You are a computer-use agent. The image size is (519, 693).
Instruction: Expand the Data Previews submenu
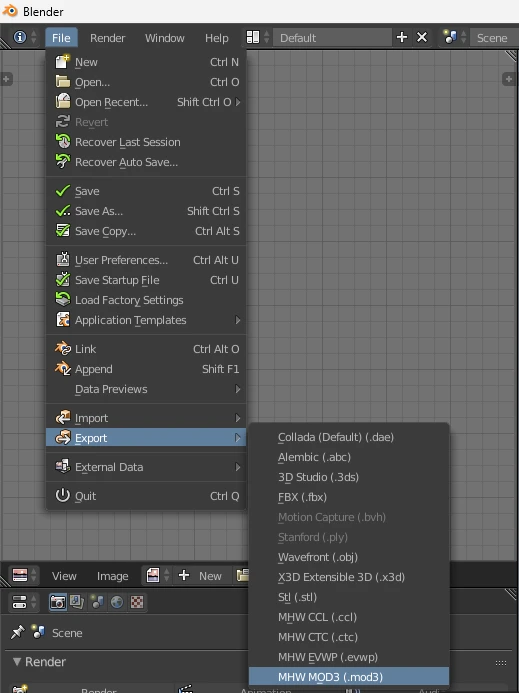point(238,389)
